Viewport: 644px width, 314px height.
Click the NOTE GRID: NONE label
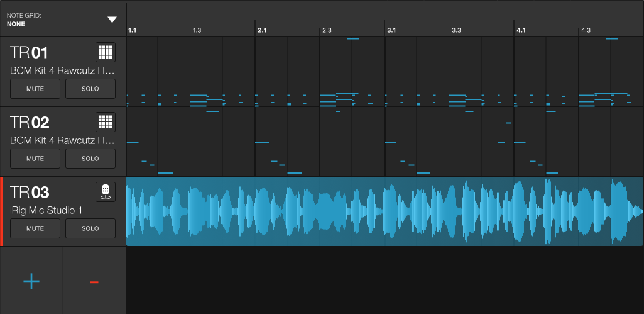coord(25,20)
